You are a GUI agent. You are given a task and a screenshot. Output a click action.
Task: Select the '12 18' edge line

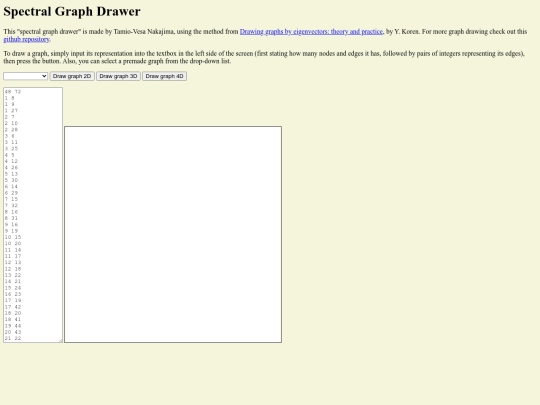[13, 269]
